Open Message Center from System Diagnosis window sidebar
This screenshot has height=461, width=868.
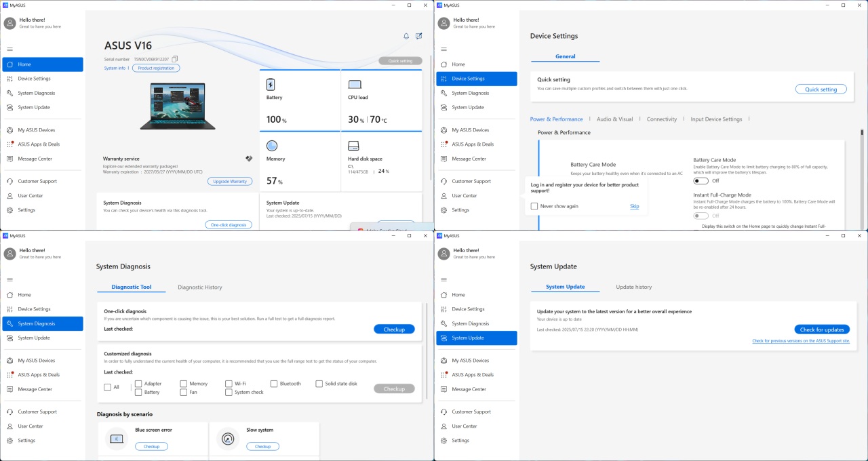(x=43, y=389)
